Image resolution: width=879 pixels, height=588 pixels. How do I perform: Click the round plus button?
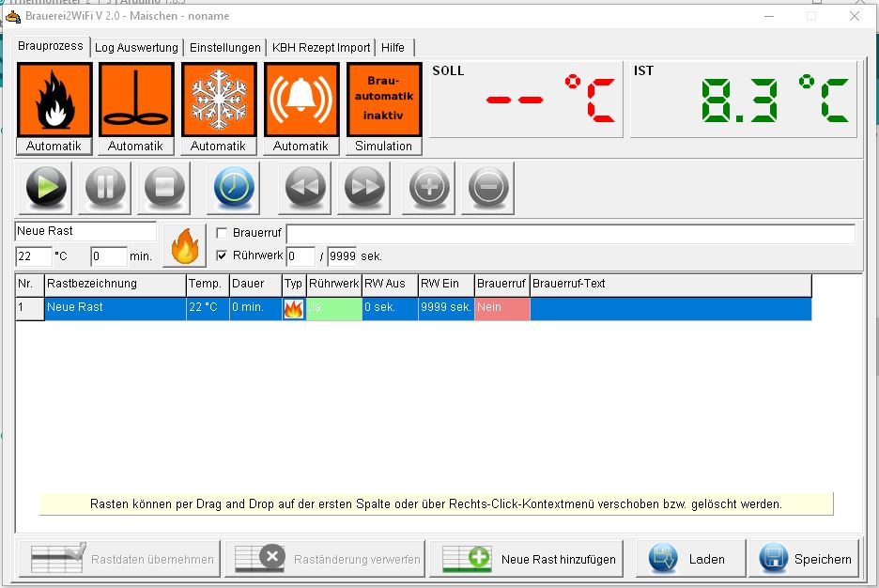tap(427, 187)
